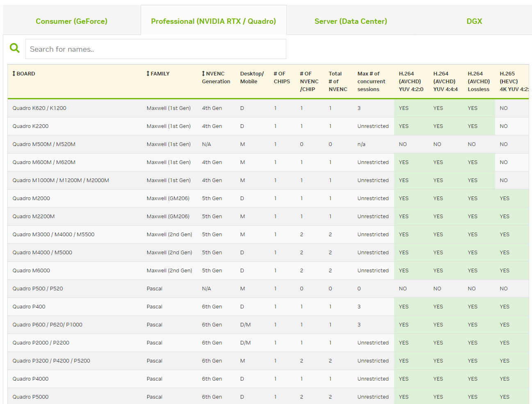Open the Consumer (GeForce) tab

[x=71, y=21]
